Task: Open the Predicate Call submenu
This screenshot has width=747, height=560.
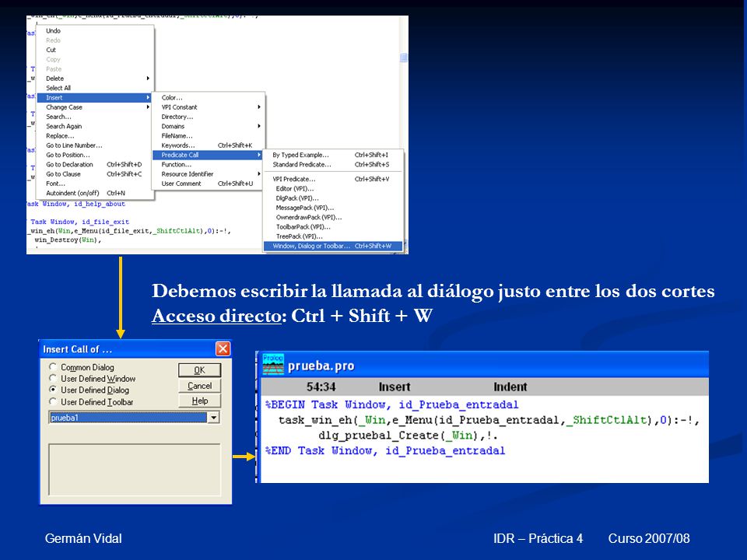Action: pyautogui.click(x=209, y=155)
